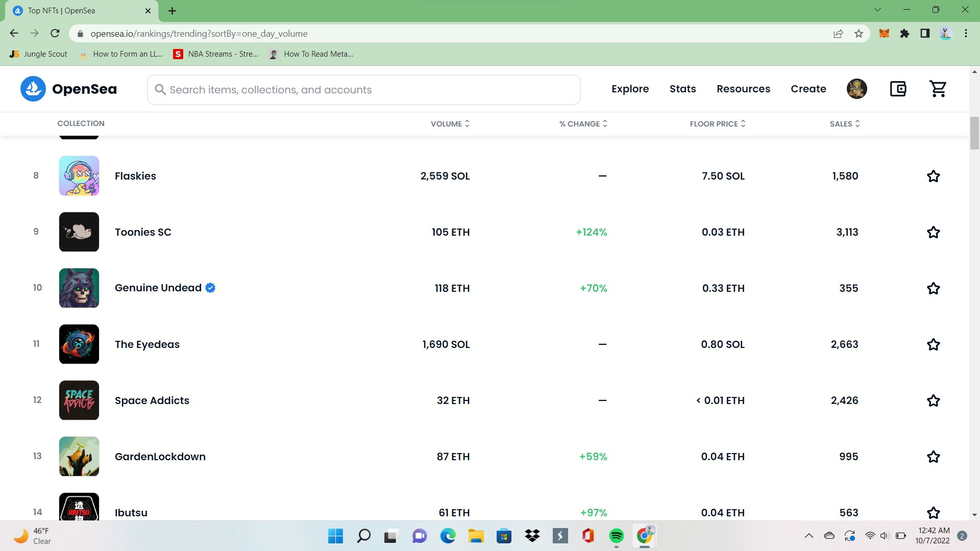Open the shopping cart icon

(x=938, y=89)
